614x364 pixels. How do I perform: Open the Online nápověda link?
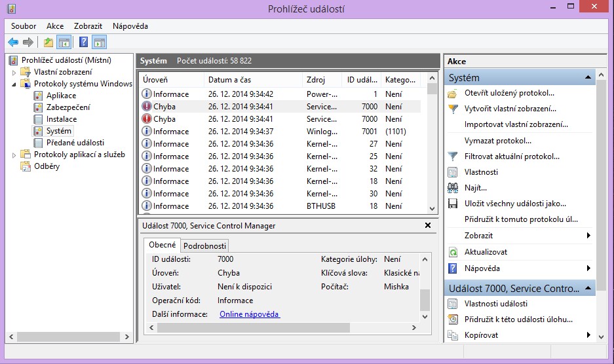(x=250, y=314)
